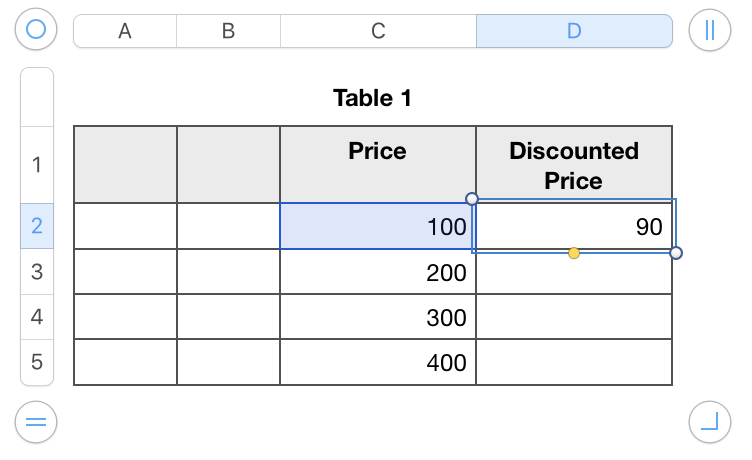Click the bottom-right selection handle circle
Image resolution: width=752 pixels, height=460 pixels.
point(676,253)
